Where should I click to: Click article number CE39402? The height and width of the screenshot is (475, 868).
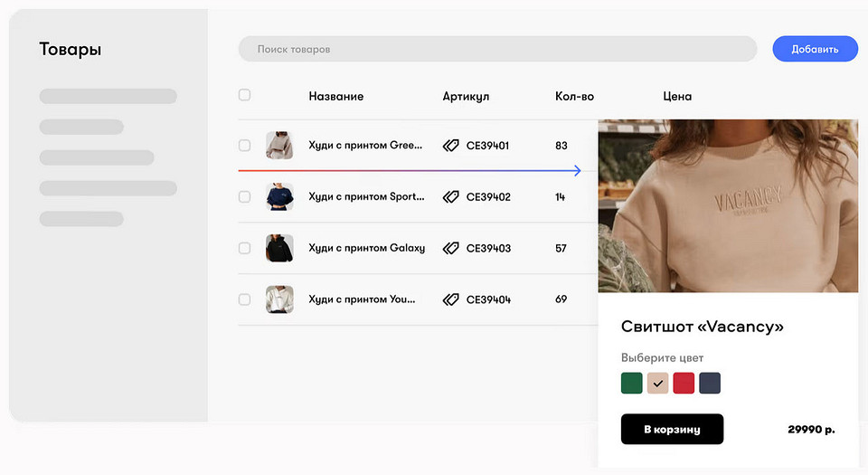click(488, 196)
